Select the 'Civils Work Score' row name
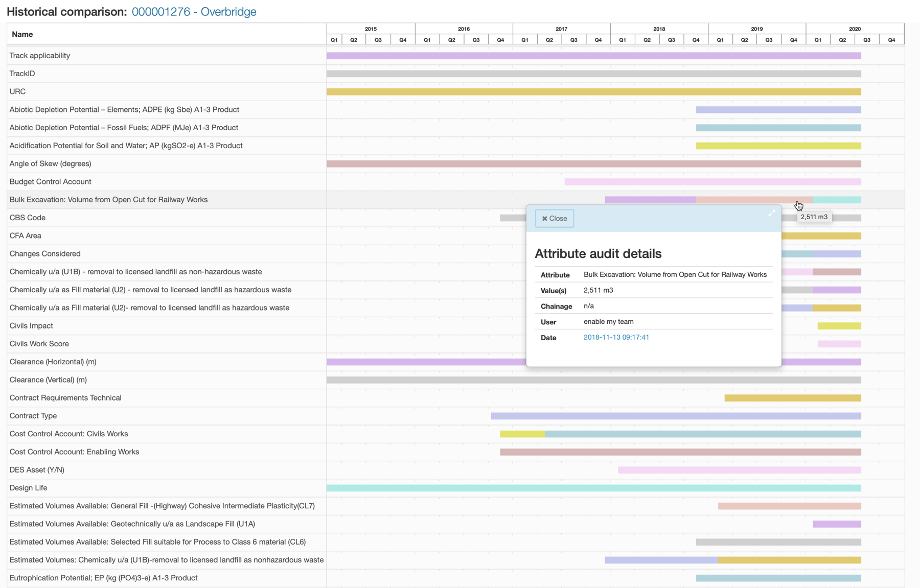Viewport: 920px width, 588px height. coord(39,344)
